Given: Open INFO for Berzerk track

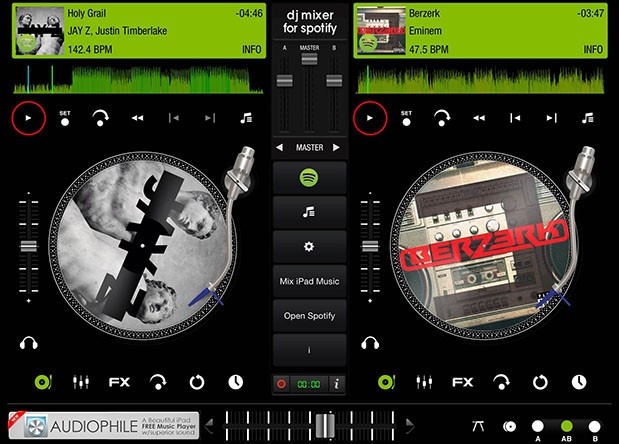Looking at the screenshot, I should pos(593,49).
